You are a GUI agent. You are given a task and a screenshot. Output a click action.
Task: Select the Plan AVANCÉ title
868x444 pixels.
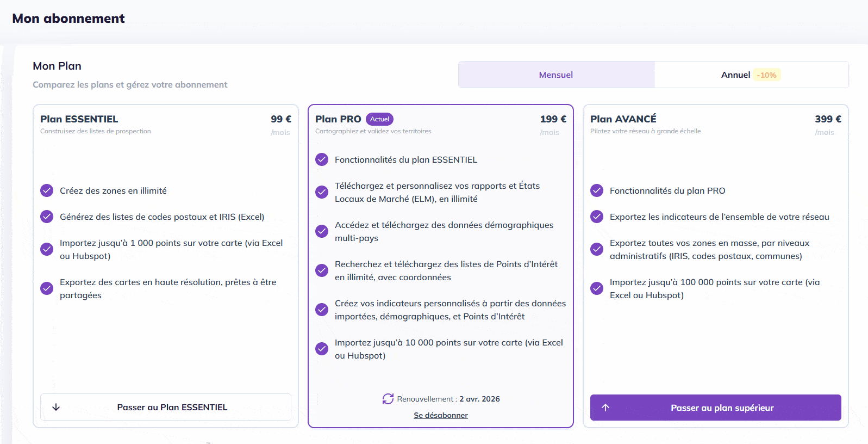click(x=623, y=119)
